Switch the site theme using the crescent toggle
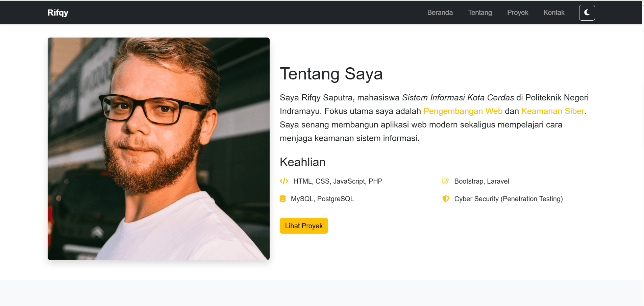 (x=587, y=13)
